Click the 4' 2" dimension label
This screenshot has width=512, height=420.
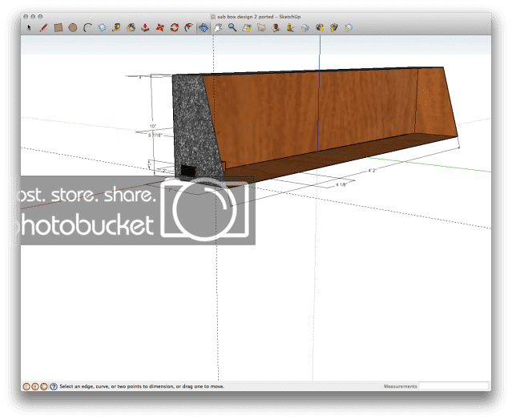click(x=373, y=171)
